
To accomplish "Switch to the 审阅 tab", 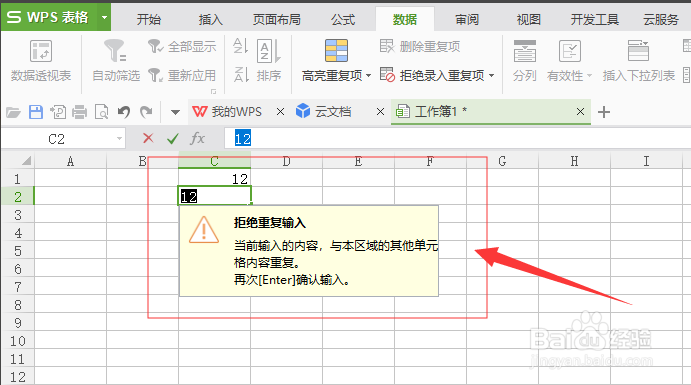I will coord(467,19).
